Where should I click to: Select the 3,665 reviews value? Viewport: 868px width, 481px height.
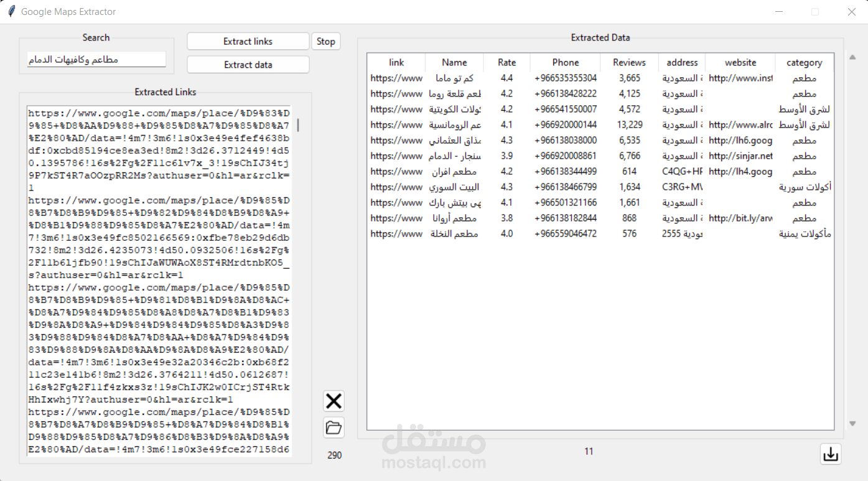[x=630, y=78]
